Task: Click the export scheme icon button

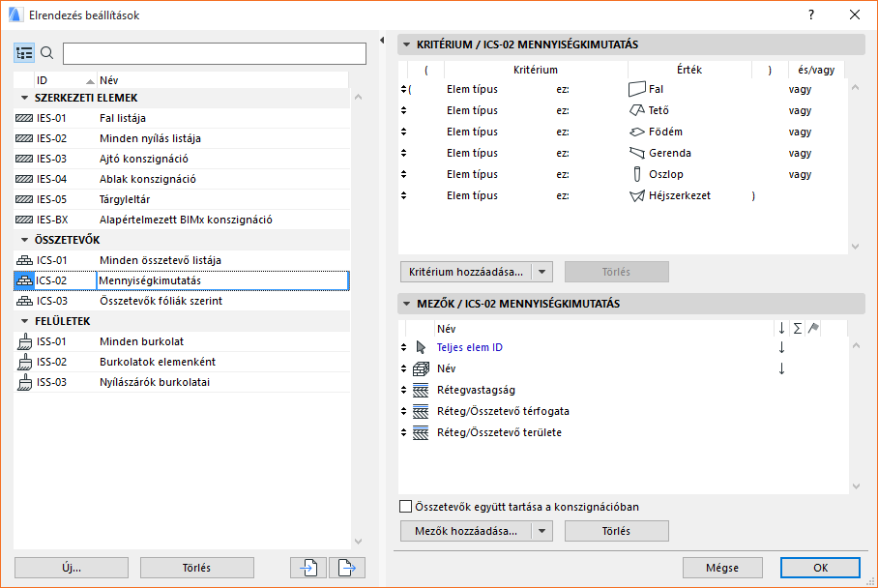Action: 347,568
